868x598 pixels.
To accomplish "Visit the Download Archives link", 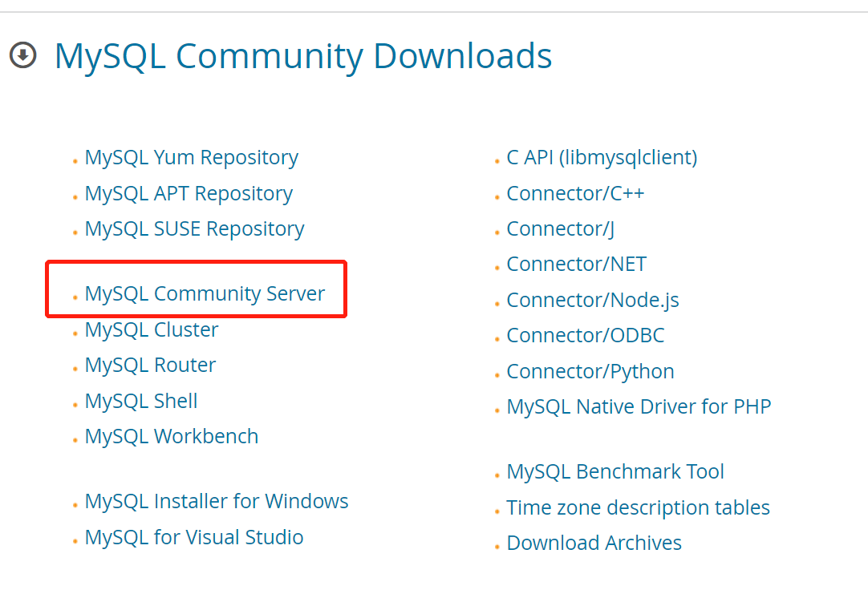I will pos(594,543).
